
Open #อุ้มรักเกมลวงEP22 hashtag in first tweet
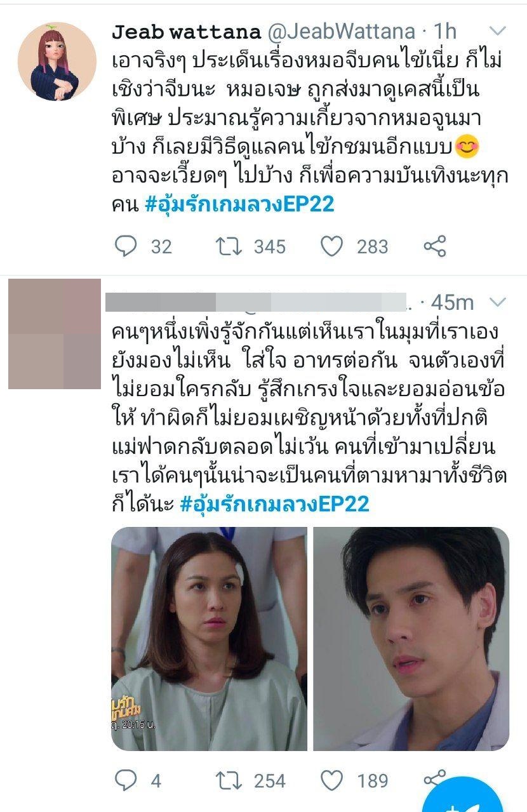pos(239,205)
